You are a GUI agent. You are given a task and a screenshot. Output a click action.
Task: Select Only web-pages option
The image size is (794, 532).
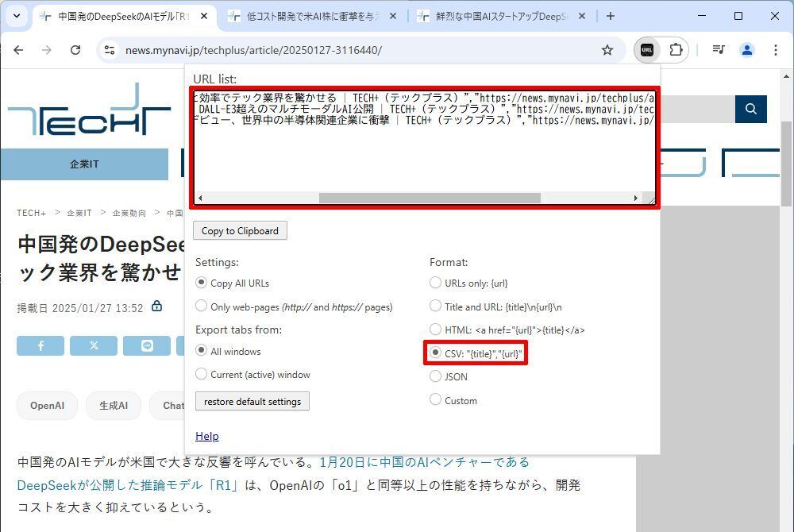tap(201, 306)
